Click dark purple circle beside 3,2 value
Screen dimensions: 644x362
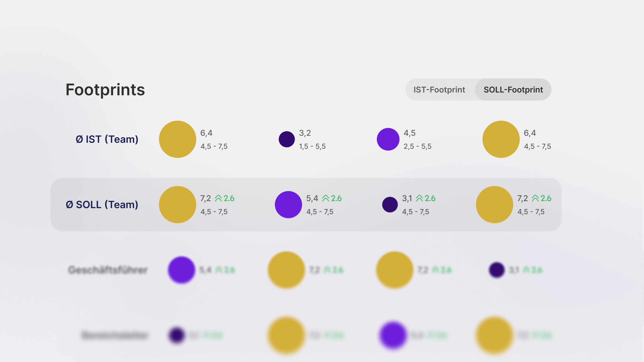pos(287,139)
